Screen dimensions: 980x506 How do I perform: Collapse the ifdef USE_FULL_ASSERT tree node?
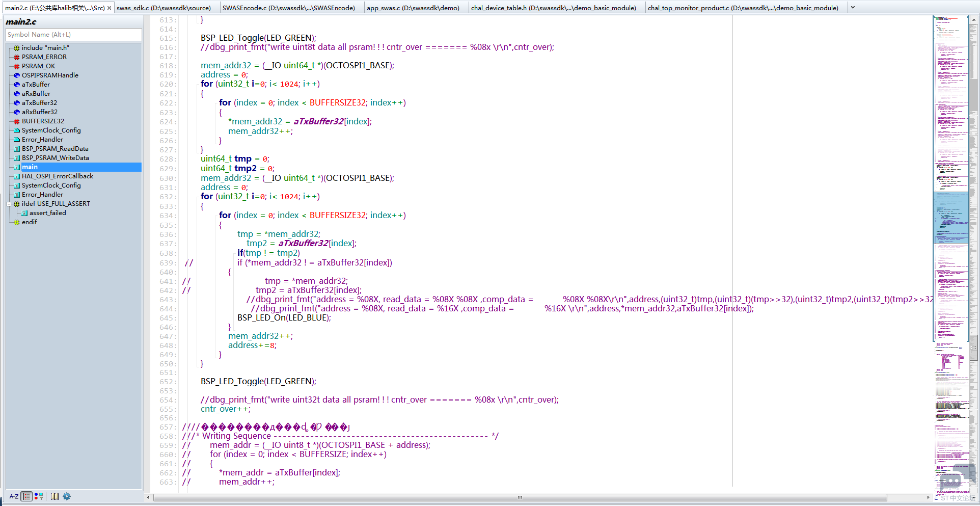tap(9, 204)
